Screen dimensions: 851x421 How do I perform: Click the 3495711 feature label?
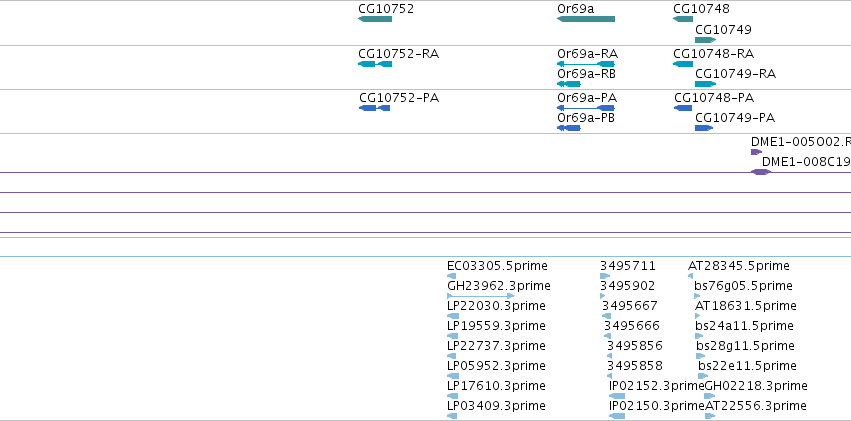click(x=628, y=266)
